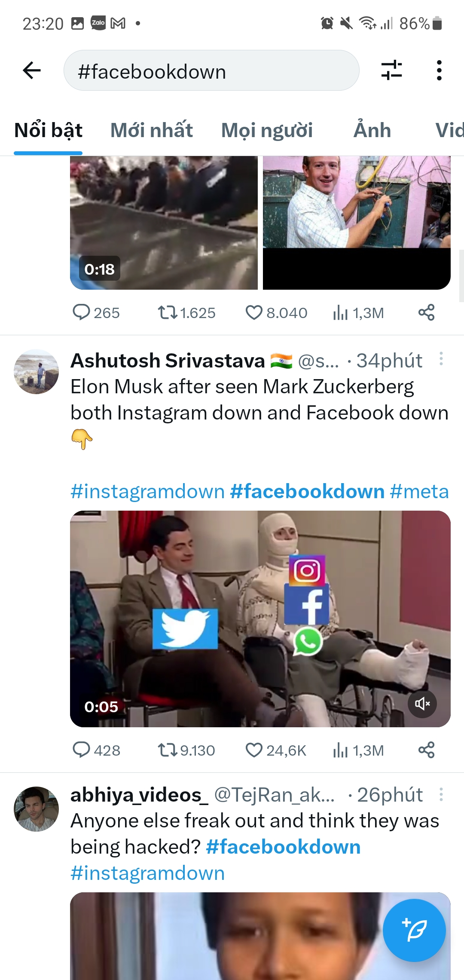The width and height of the screenshot is (464, 980).
Task: Tap the #facebookdown search field
Action: (211, 70)
